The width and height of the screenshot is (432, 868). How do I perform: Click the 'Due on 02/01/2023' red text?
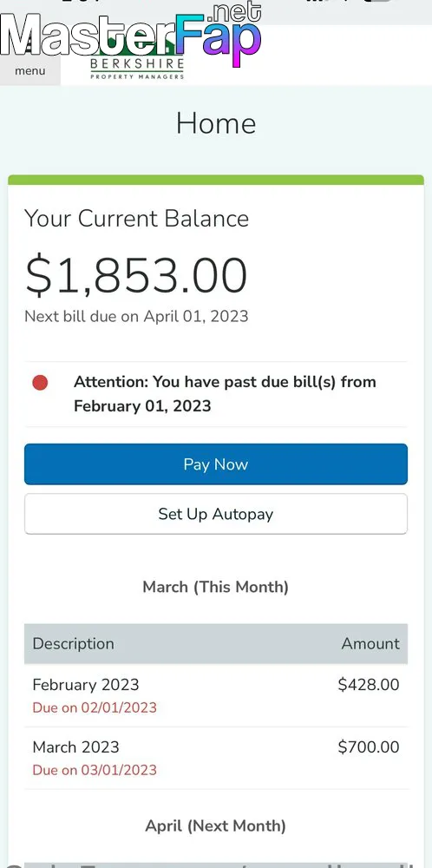[95, 708]
